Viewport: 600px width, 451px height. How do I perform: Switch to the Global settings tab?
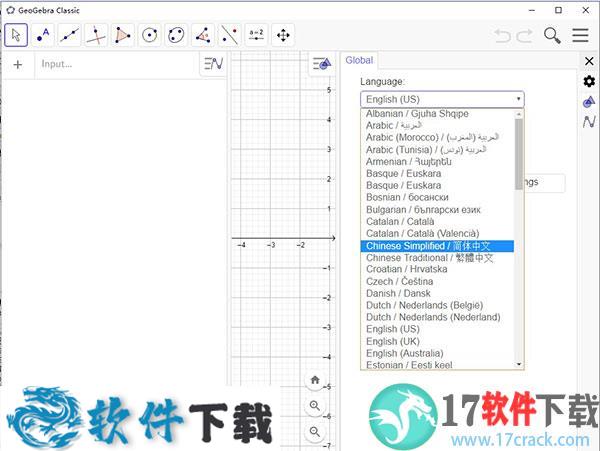click(x=359, y=61)
